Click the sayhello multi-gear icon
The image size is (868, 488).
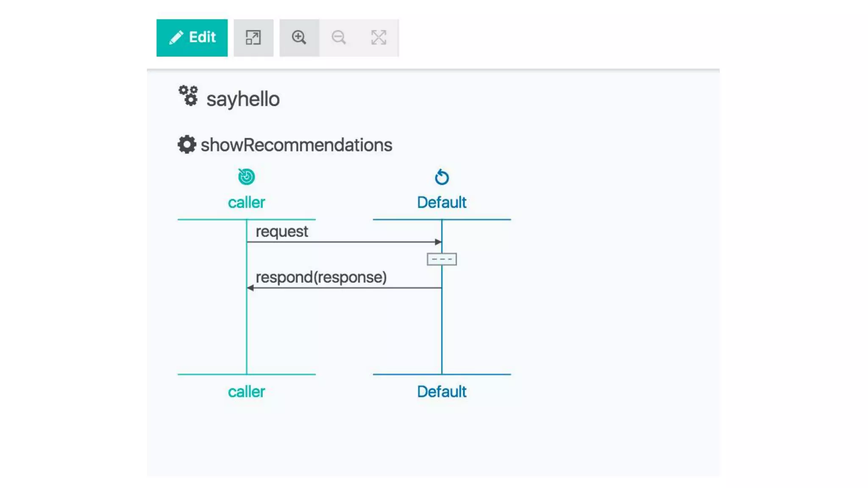[x=188, y=96]
